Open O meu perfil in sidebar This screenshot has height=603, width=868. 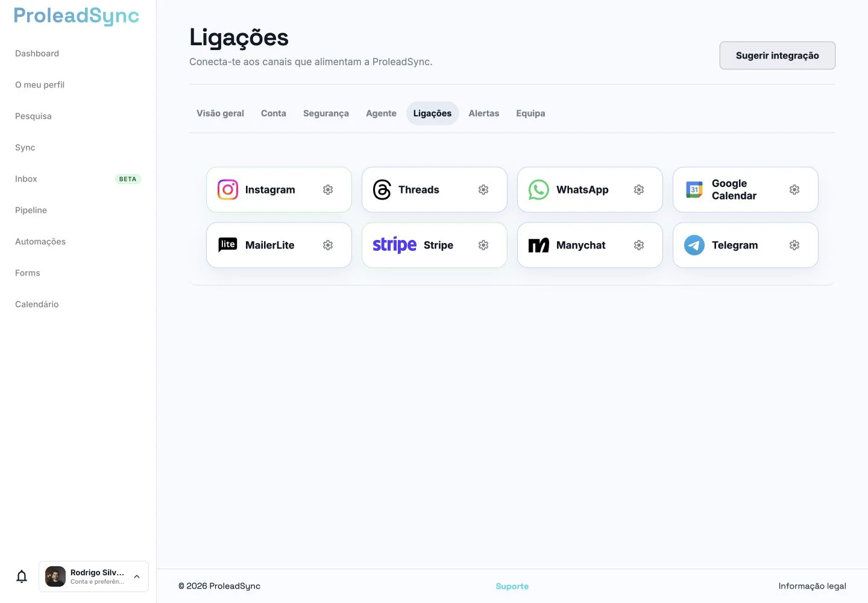(40, 85)
